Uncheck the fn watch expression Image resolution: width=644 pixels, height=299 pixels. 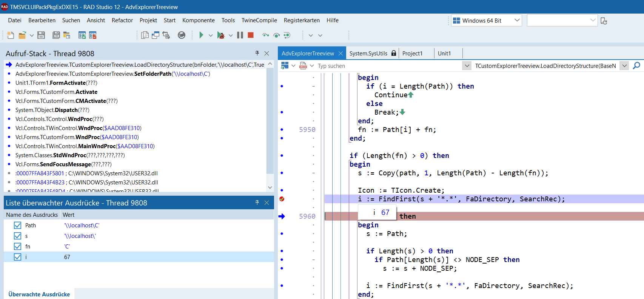tap(17, 247)
